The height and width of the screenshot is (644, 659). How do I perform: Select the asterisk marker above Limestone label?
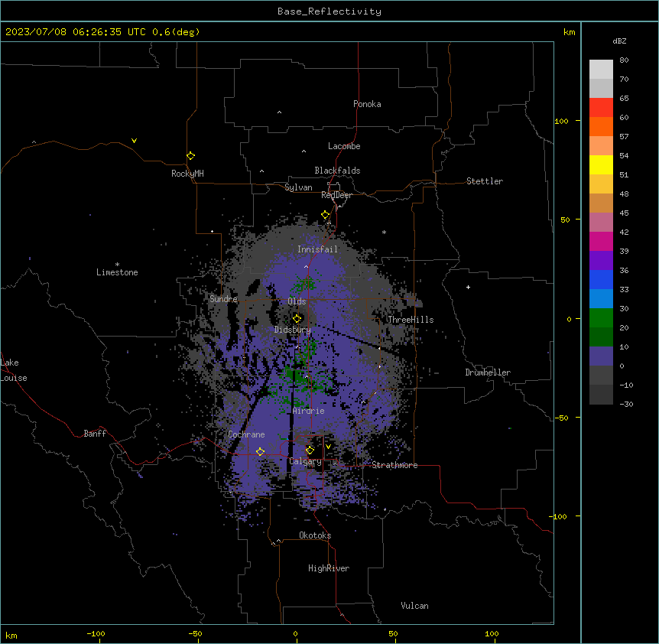pos(117,264)
